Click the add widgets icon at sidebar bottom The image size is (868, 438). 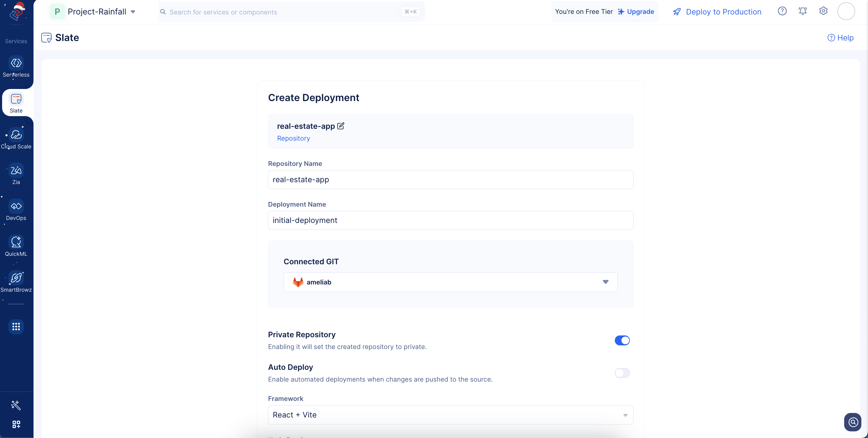click(x=16, y=424)
